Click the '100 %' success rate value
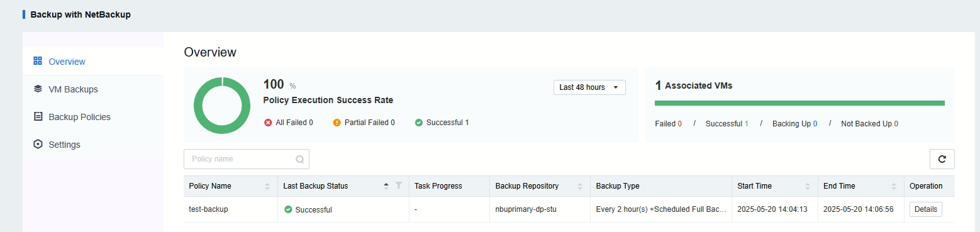Viewport: 980px width, 232px height. (x=280, y=85)
